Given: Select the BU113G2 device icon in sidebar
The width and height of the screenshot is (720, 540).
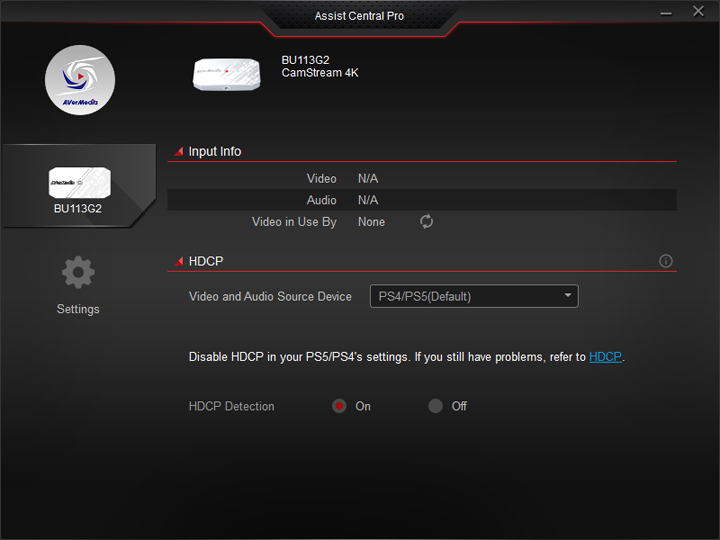Looking at the screenshot, I should tap(78, 182).
